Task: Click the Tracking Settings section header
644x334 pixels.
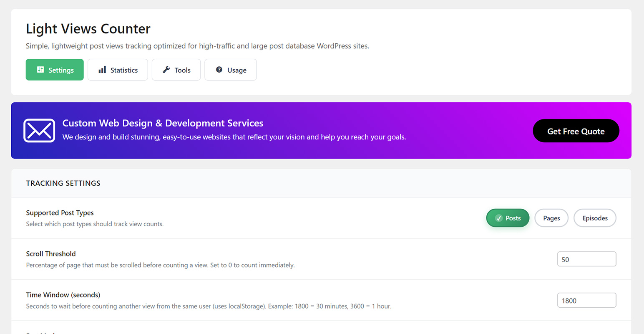Action: pyautogui.click(x=63, y=183)
